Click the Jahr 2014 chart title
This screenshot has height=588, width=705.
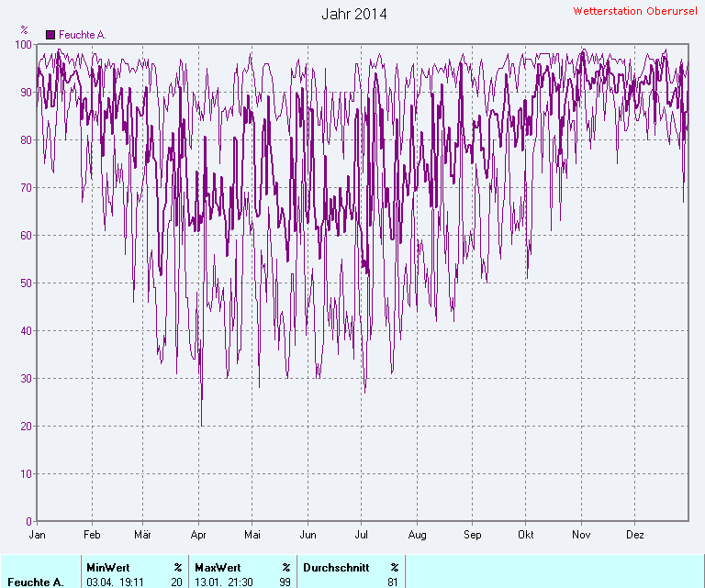click(354, 15)
